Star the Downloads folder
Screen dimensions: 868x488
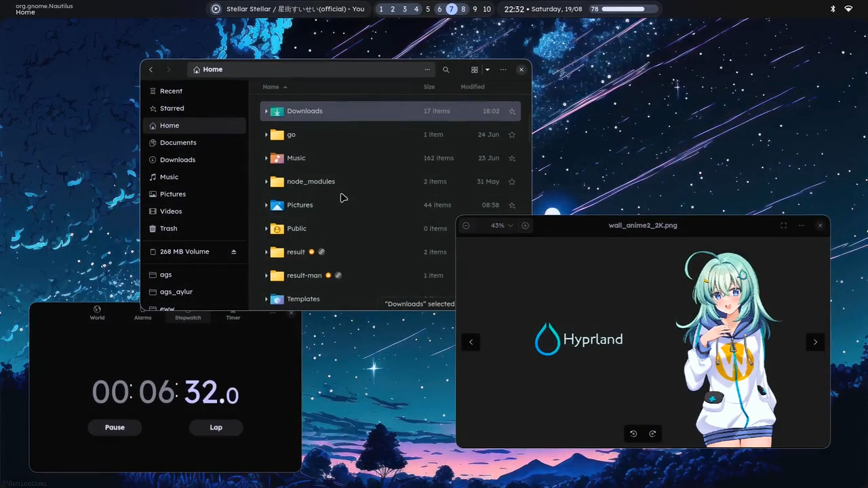[512, 111]
